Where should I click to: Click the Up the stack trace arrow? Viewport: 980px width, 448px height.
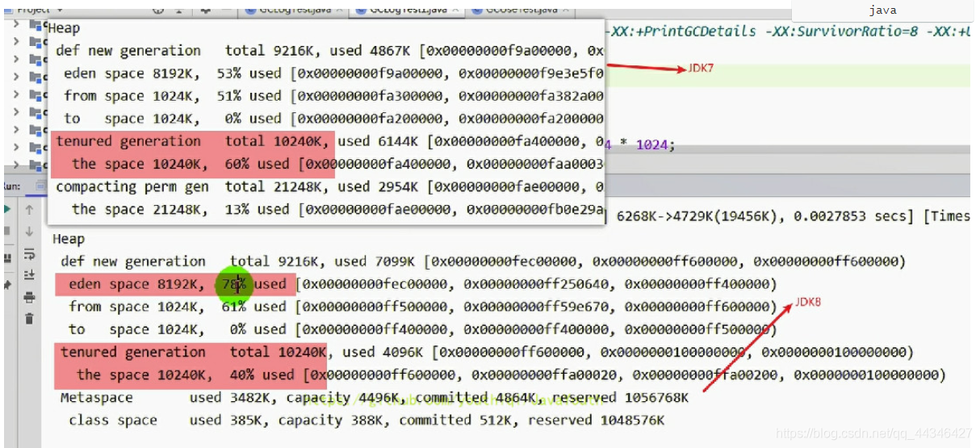[29, 210]
